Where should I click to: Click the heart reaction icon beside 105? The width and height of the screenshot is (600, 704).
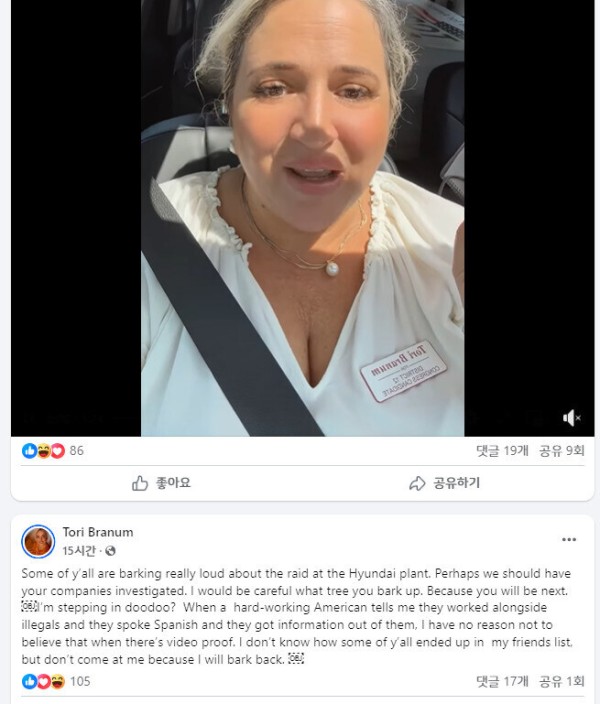(43, 682)
